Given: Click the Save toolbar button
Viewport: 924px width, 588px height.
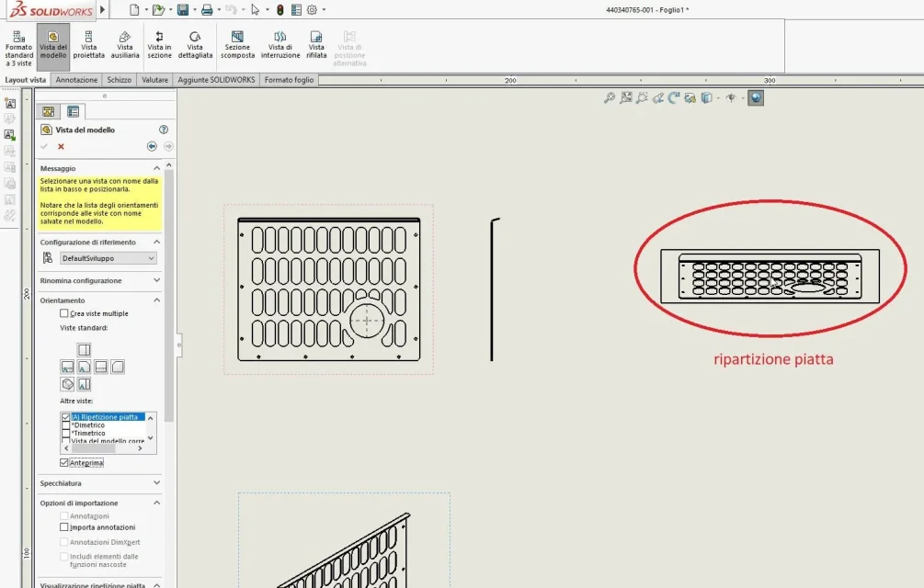Looking at the screenshot, I should tap(183, 9).
